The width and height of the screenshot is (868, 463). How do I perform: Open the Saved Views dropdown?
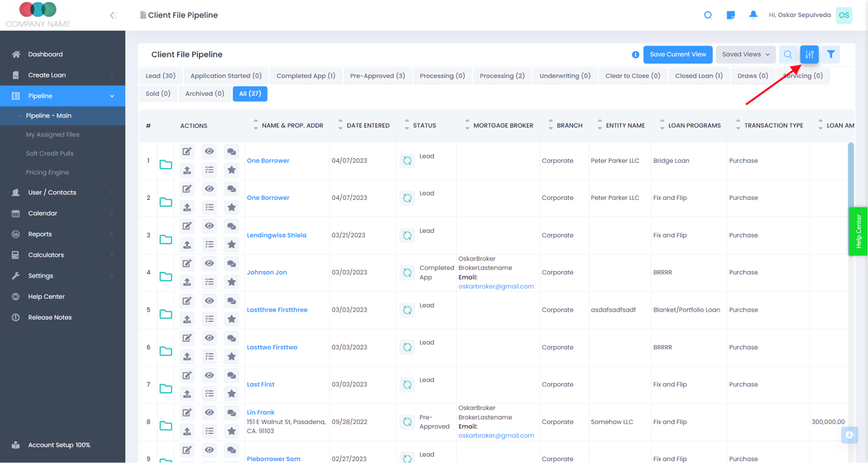(x=746, y=55)
